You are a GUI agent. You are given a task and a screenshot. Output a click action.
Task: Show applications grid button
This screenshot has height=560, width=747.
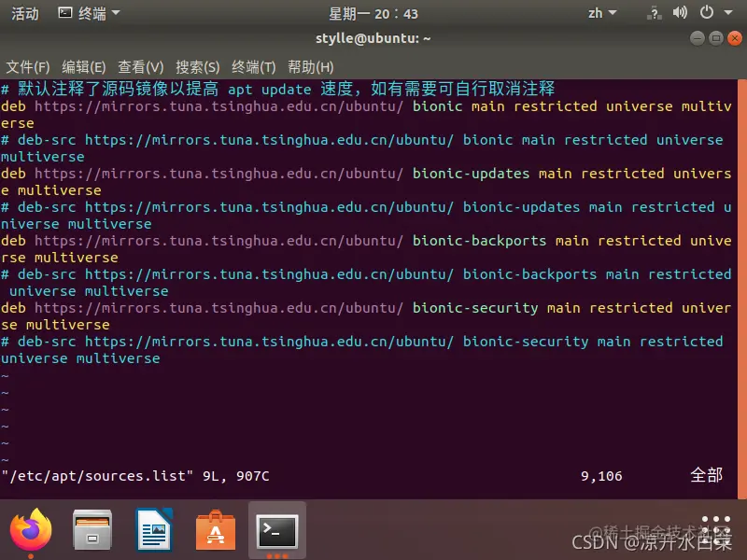coord(715,530)
